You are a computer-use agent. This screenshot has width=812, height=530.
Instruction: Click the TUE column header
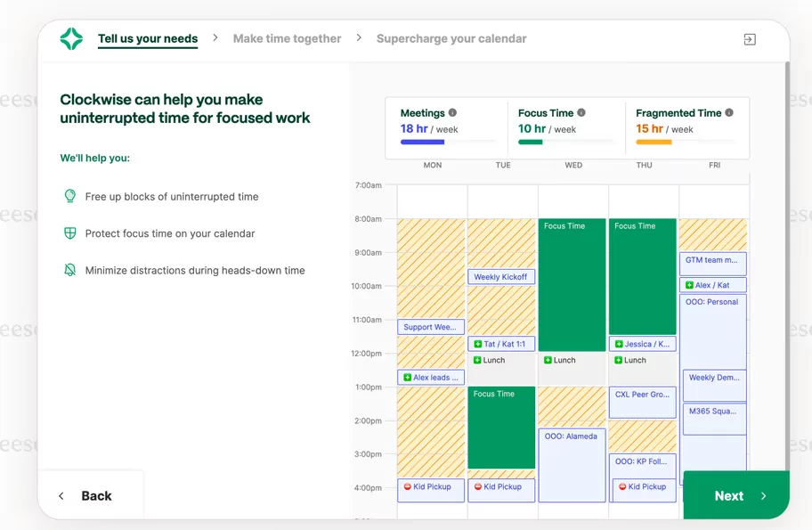point(503,165)
